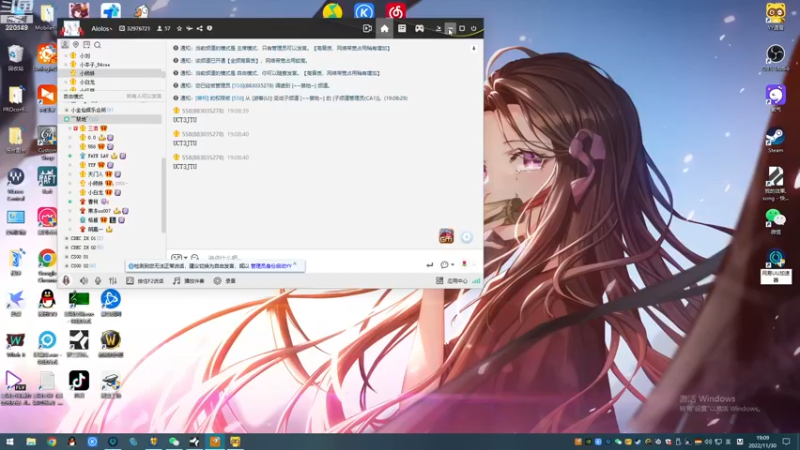Click the search magnifier in sidebar
This screenshot has width=800, height=450.
[x=97, y=45]
